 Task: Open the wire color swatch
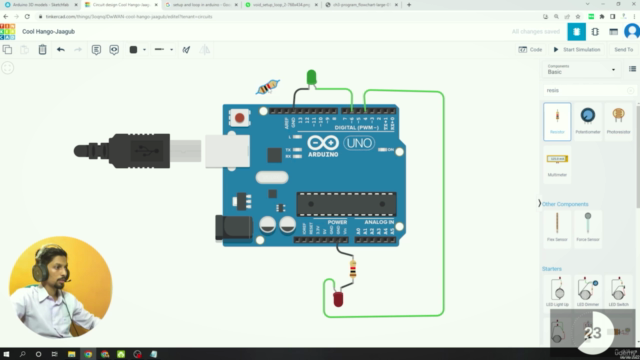point(133,50)
